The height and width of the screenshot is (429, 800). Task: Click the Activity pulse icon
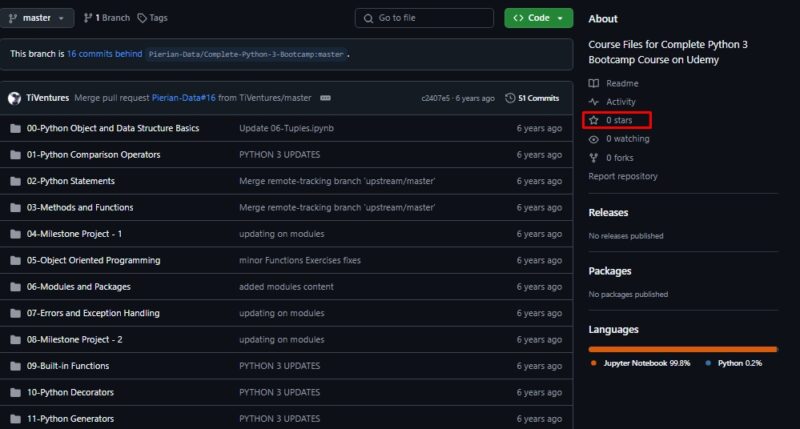tap(593, 102)
